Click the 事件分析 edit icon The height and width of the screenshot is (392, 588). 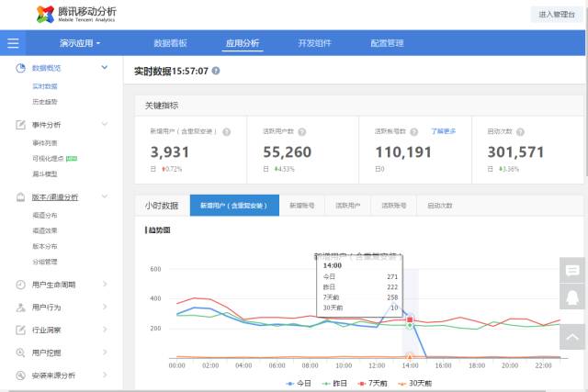click(20, 125)
